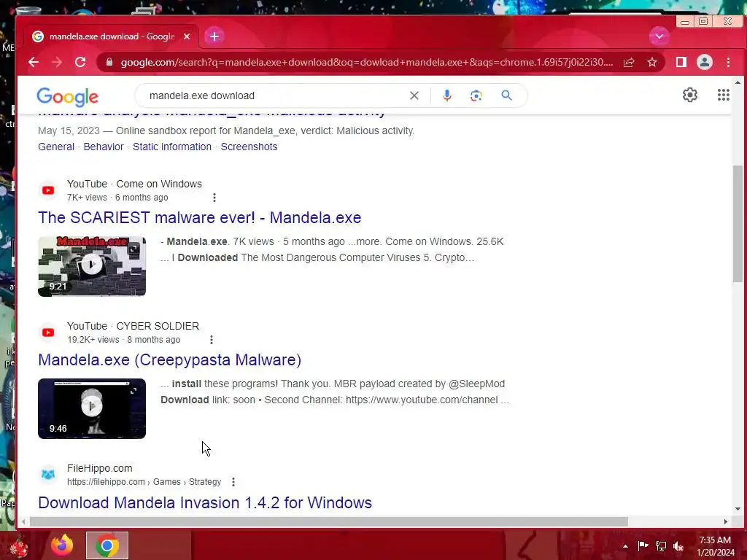Search by voice microphone icon
The width and height of the screenshot is (747, 560).
(x=446, y=96)
